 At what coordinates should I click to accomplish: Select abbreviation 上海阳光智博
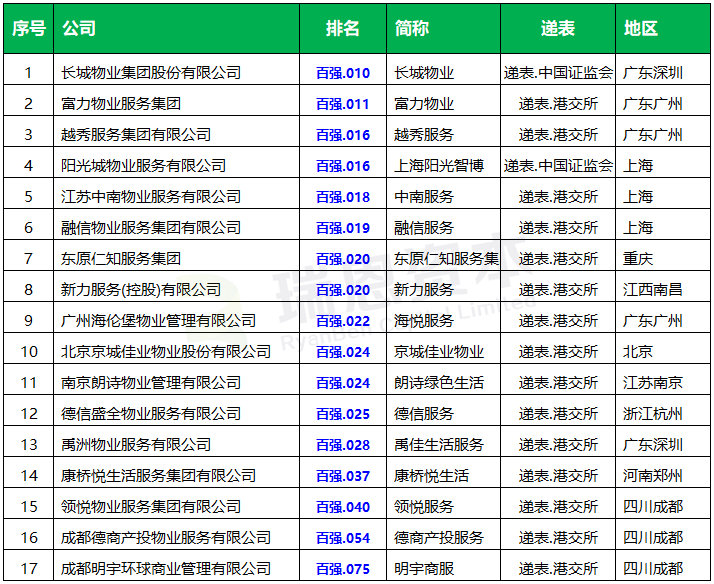point(439,166)
